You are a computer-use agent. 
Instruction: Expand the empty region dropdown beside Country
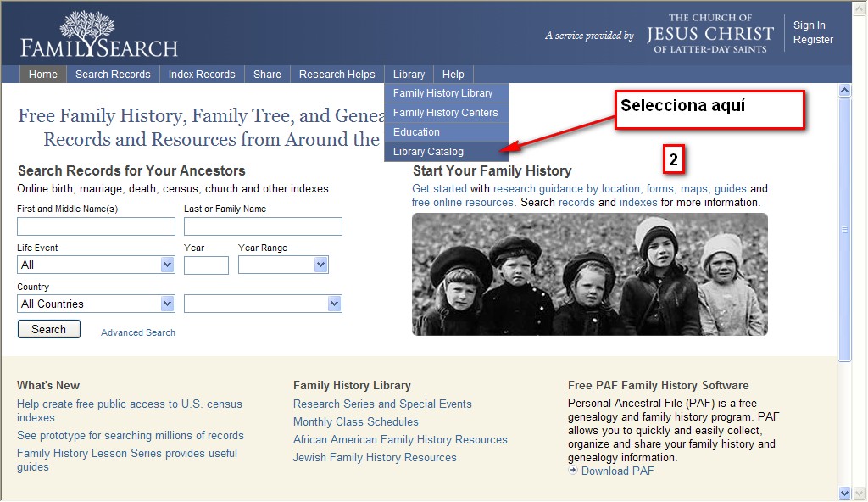(x=263, y=304)
